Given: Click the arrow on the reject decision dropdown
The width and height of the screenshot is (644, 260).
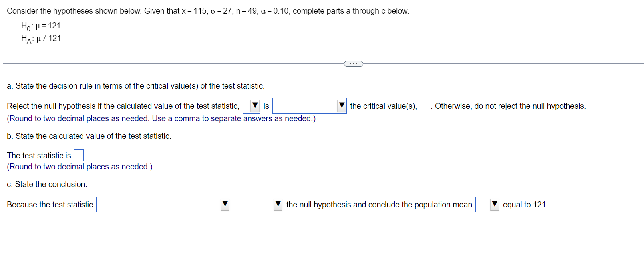Looking at the screenshot, I should pos(278,204).
